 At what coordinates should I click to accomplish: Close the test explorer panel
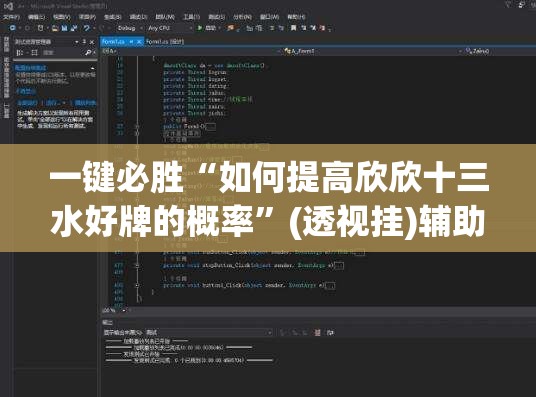click(x=92, y=42)
